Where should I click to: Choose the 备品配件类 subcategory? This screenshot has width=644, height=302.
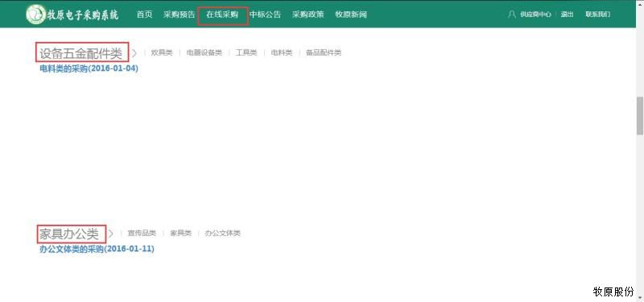click(x=324, y=52)
